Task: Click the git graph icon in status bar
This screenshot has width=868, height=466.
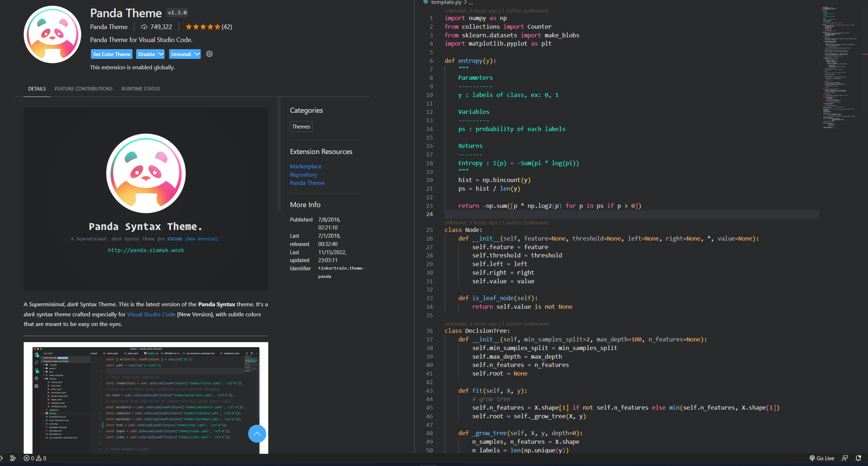Action: [13, 458]
